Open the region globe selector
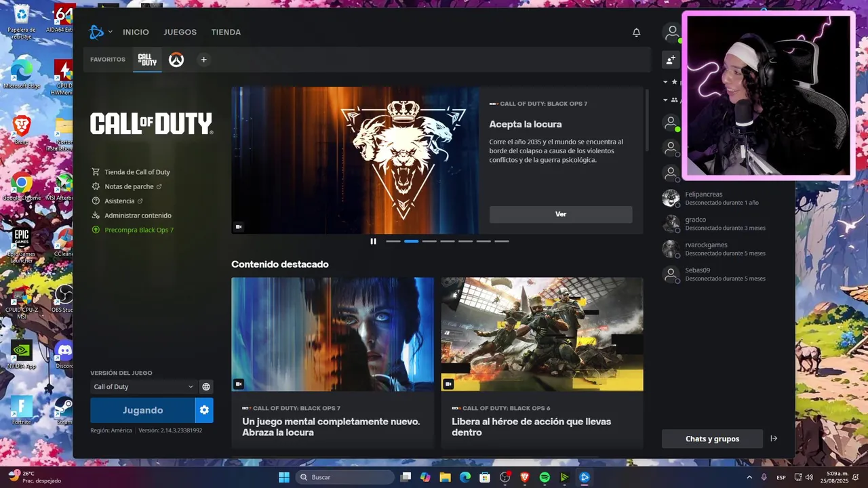Image resolution: width=868 pixels, height=488 pixels. coord(206,387)
